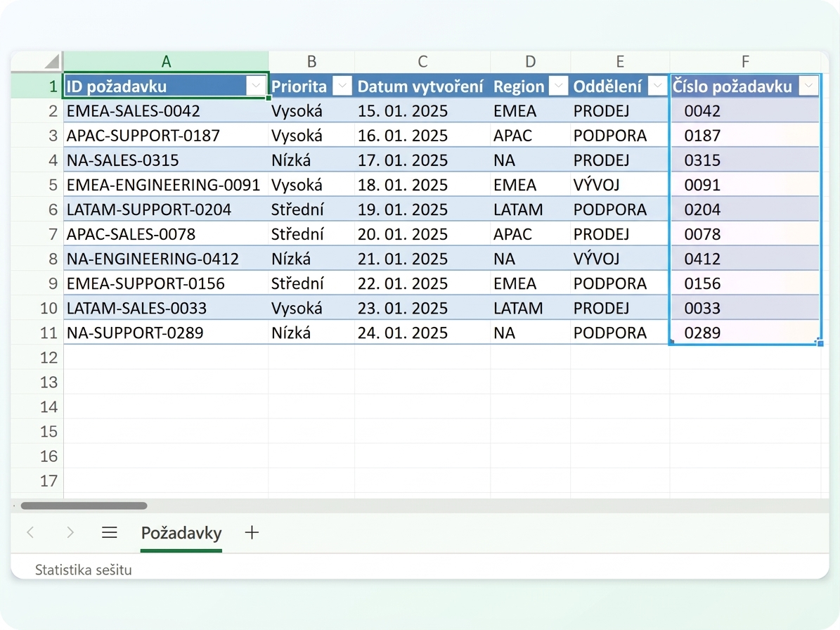Select the date cell 20. 01. 2025

422,234
